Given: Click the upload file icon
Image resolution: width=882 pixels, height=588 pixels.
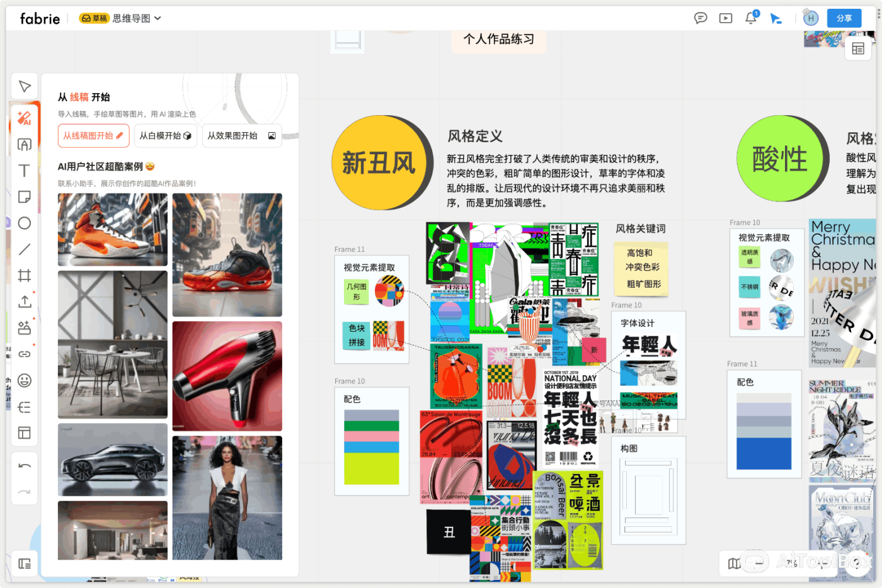Looking at the screenshot, I should (x=25, y=302).
